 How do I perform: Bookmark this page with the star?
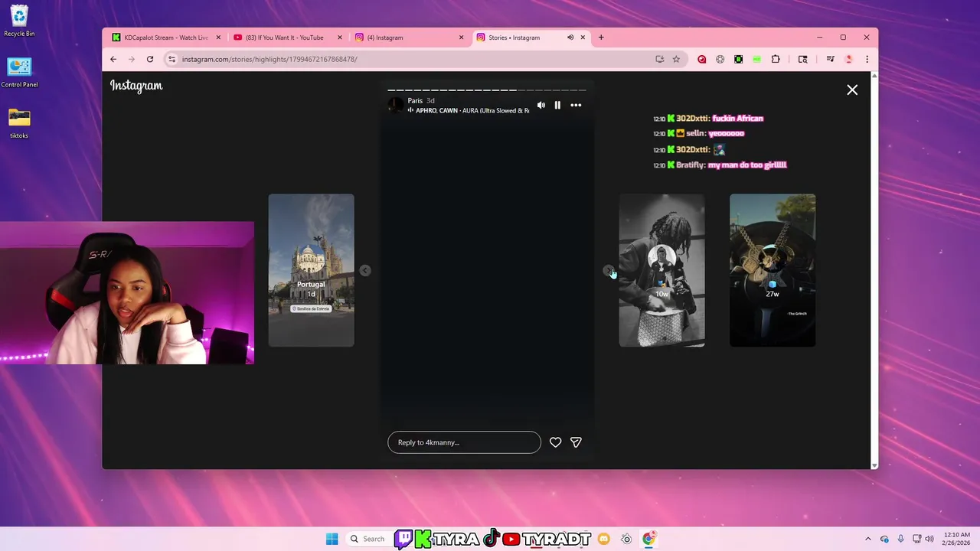click(x=676, y=59)
